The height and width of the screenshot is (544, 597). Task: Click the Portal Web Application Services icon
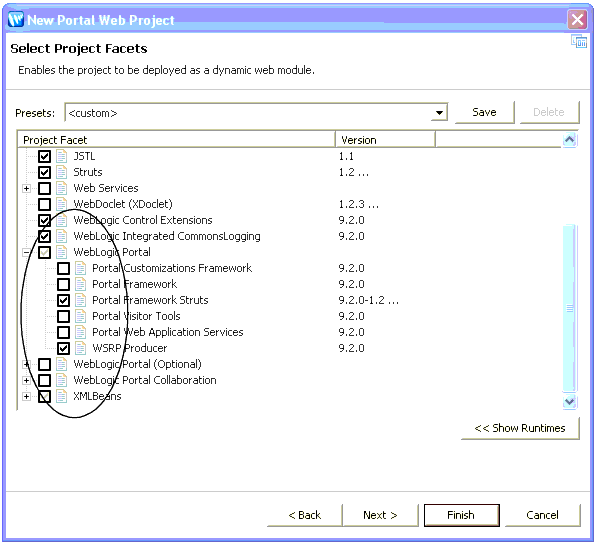(80, 332)
